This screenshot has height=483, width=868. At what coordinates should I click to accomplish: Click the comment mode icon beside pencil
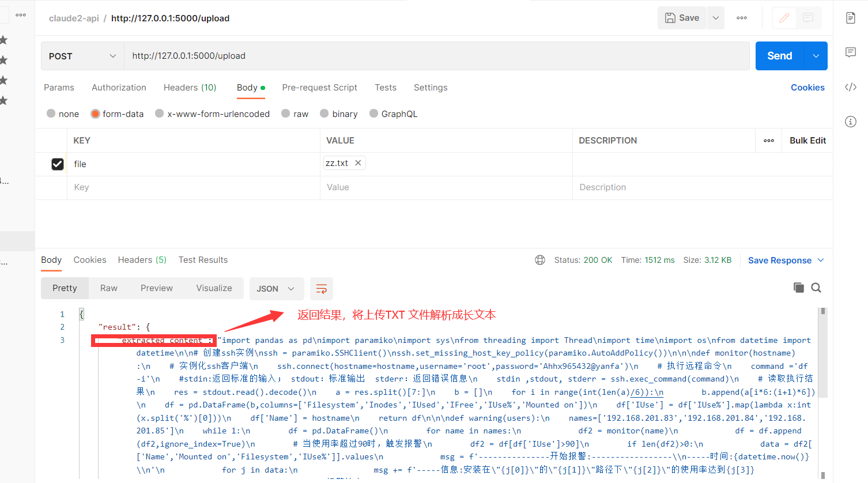[808, 18]
